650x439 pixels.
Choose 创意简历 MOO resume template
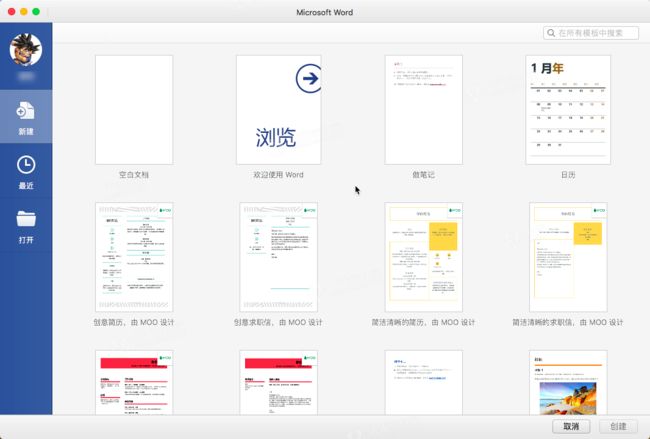[134, 257]
